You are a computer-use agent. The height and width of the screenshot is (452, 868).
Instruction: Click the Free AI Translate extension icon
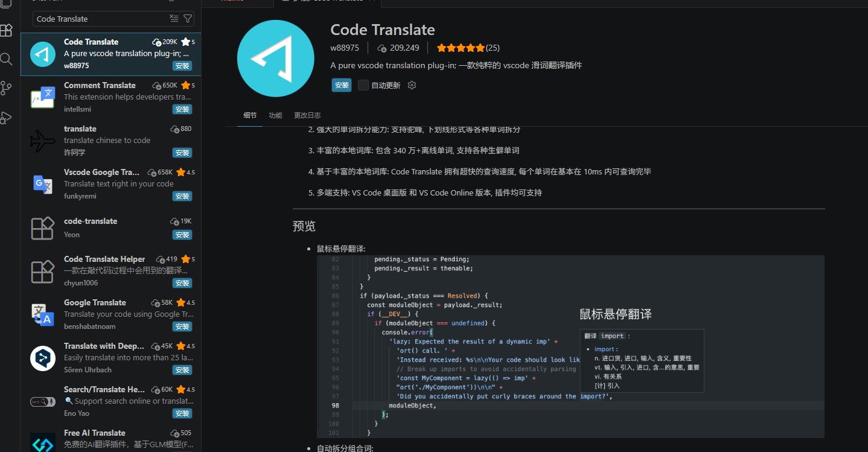[43, 444]
